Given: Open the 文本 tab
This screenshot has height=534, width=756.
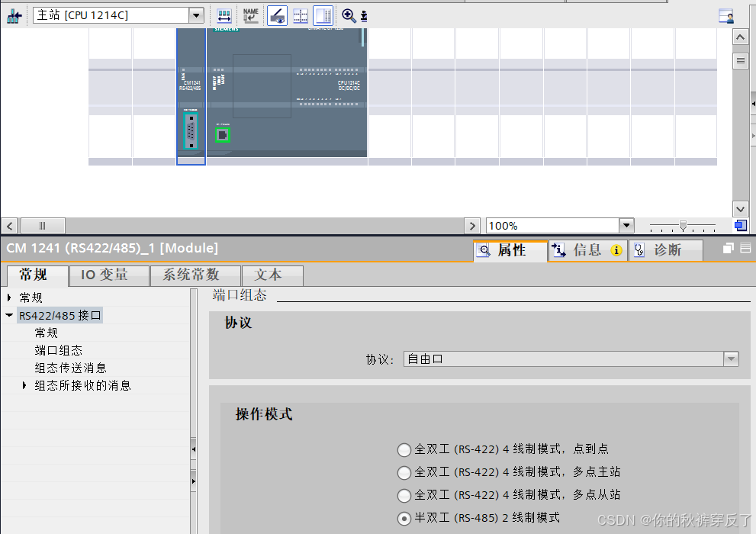Looking at the screenshot, I should click(272, 275).
